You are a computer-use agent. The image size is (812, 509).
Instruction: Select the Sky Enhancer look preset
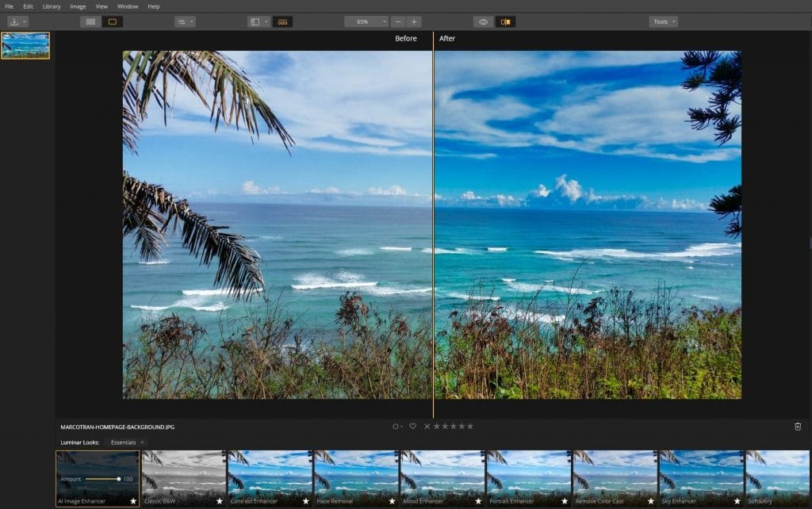click(x=700, y=476)
